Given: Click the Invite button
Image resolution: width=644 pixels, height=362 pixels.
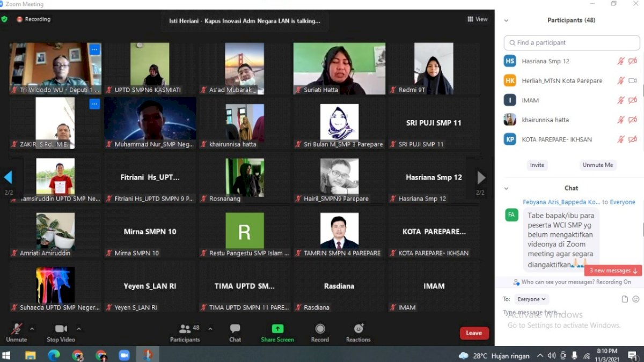Looking at the screenshot, I should click(537, 165).
